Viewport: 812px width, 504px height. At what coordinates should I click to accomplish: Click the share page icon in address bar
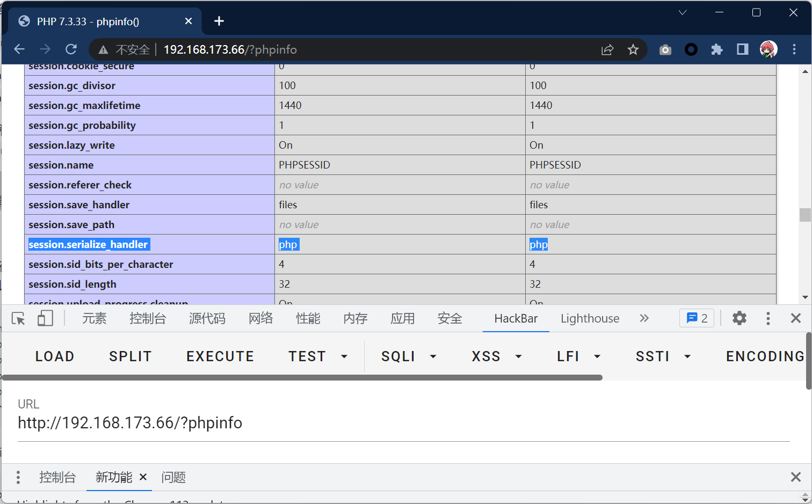(607, 49)
